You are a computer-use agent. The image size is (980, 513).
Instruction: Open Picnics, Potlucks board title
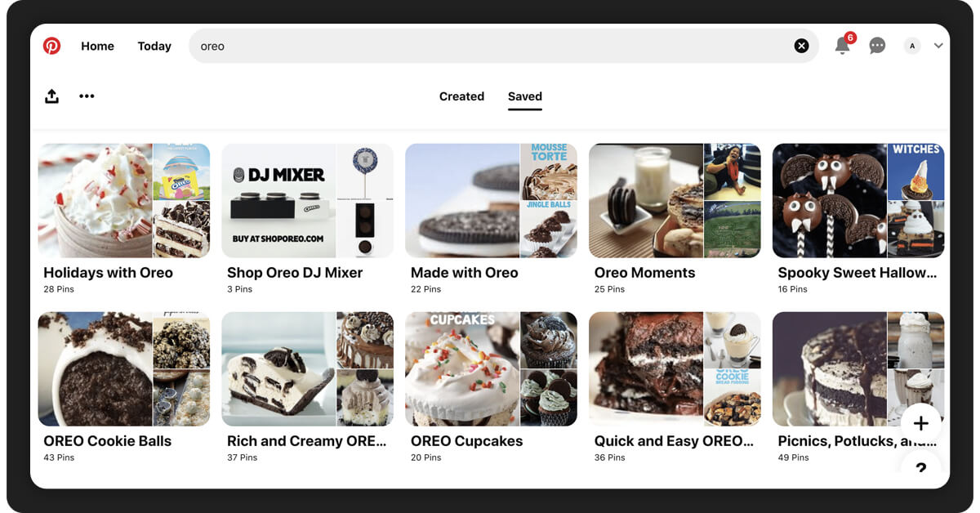857,441
